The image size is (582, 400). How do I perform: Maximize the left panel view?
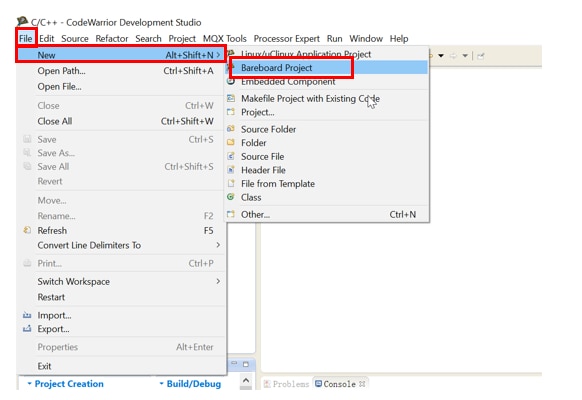pos(246,364)
